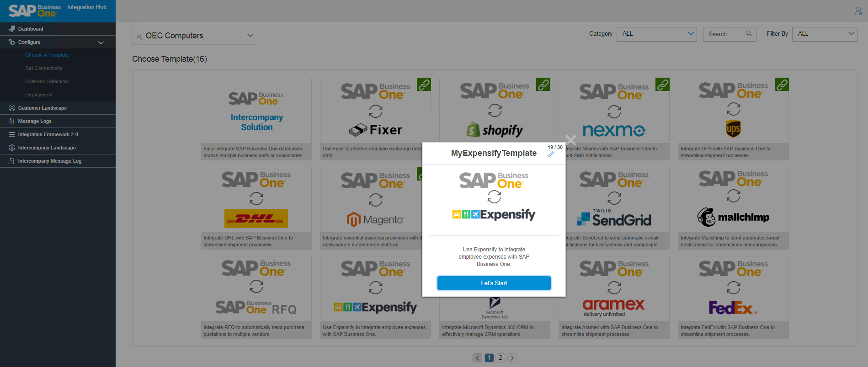Click the green link icon on UPS template
Image resolution: width=868 pixels, height=367 pixels.
pos(782,85)
